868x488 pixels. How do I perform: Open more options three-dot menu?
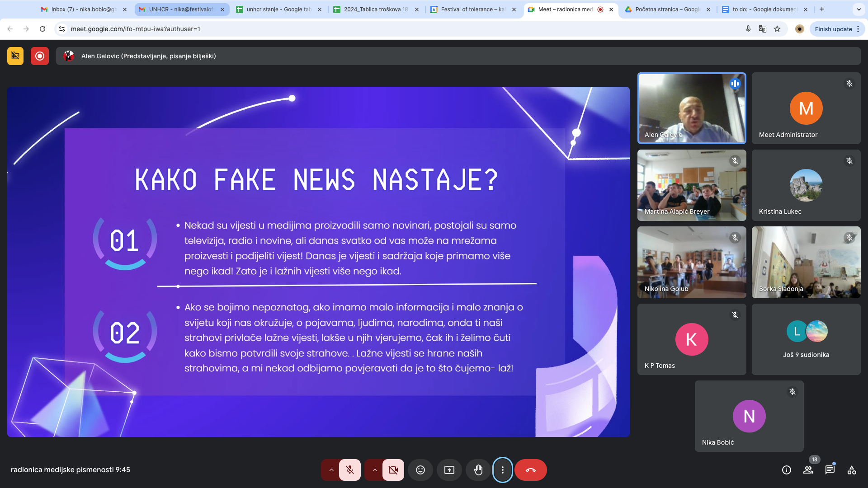click(502, 470)
